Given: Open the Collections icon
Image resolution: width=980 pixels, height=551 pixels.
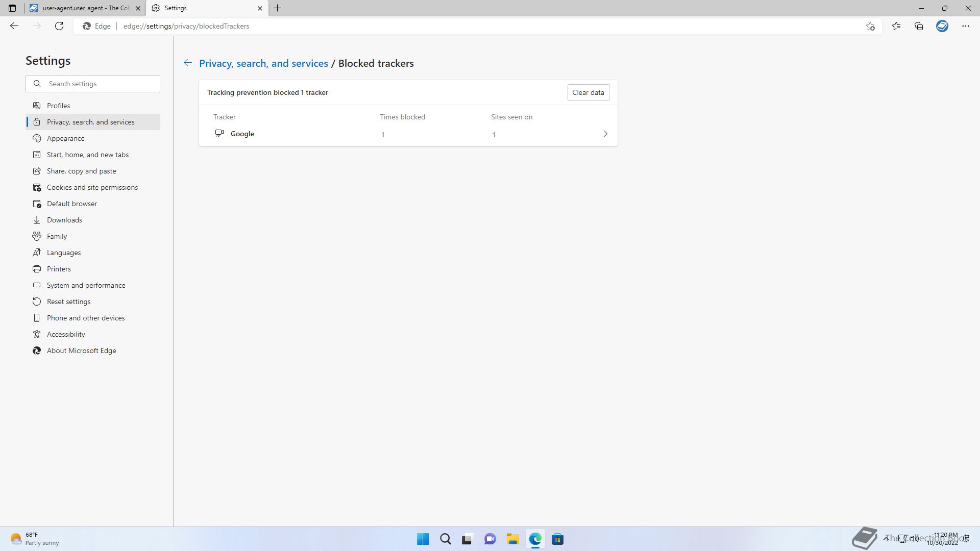Looking at the screenshot, I should tap(919, 26).
